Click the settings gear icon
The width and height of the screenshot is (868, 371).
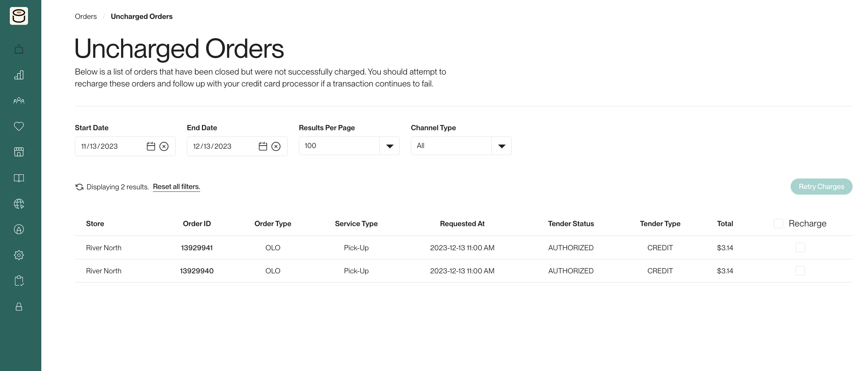coord(19,255)
